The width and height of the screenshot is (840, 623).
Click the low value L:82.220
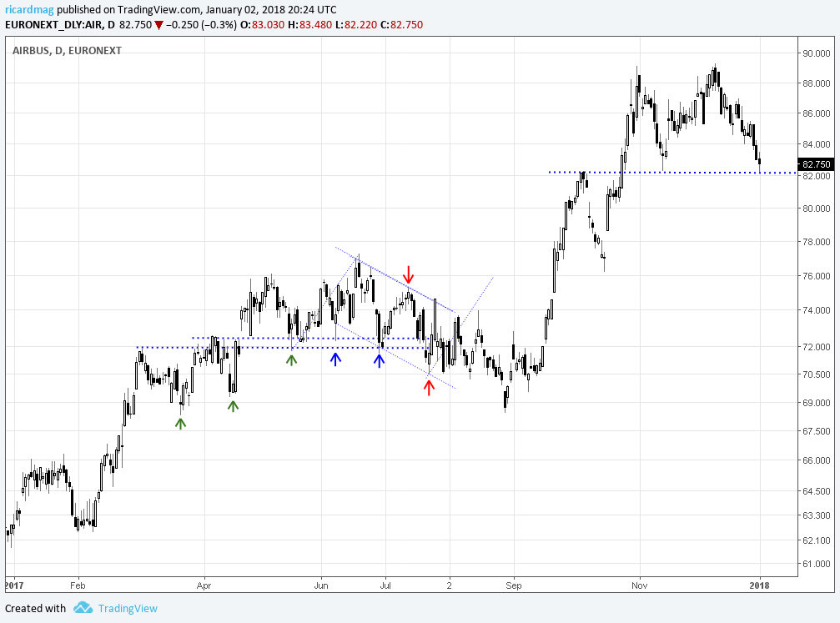[356, 25]
